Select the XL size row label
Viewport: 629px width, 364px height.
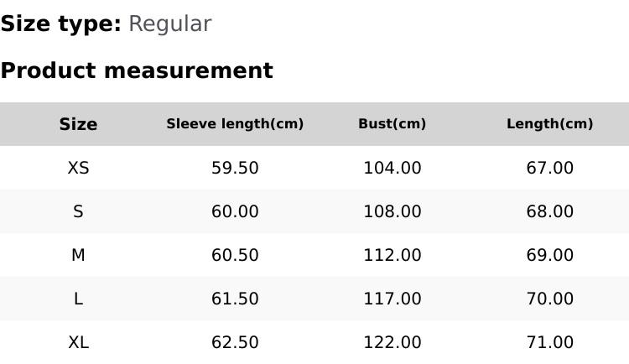(78, 342)
